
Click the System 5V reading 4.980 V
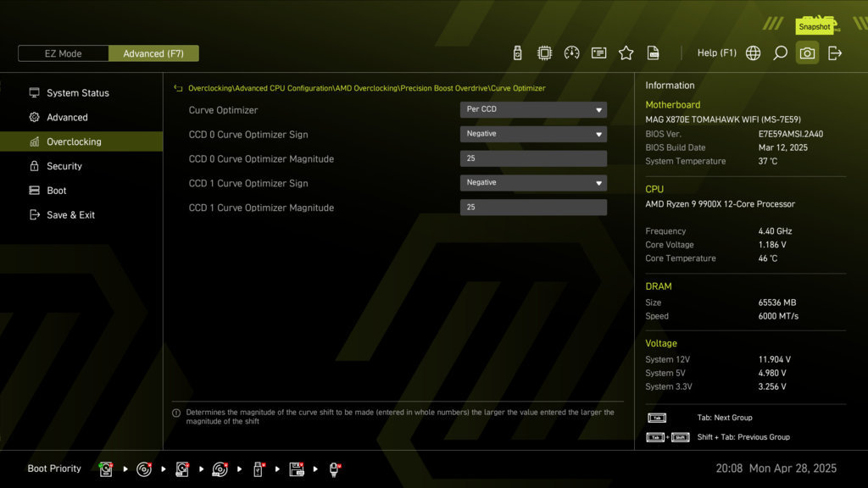tap(772, 374)
